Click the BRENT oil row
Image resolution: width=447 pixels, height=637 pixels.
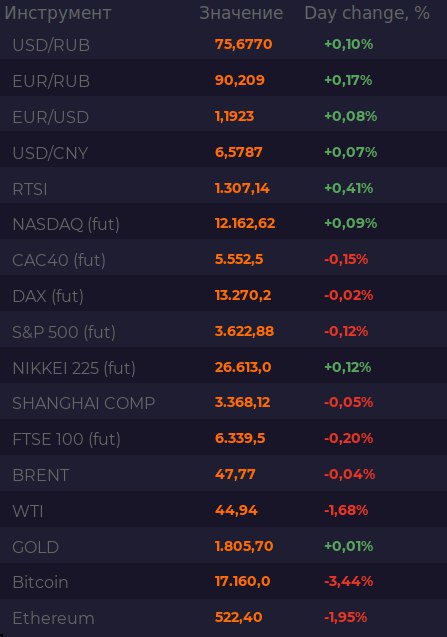click(x=224, y=475)
